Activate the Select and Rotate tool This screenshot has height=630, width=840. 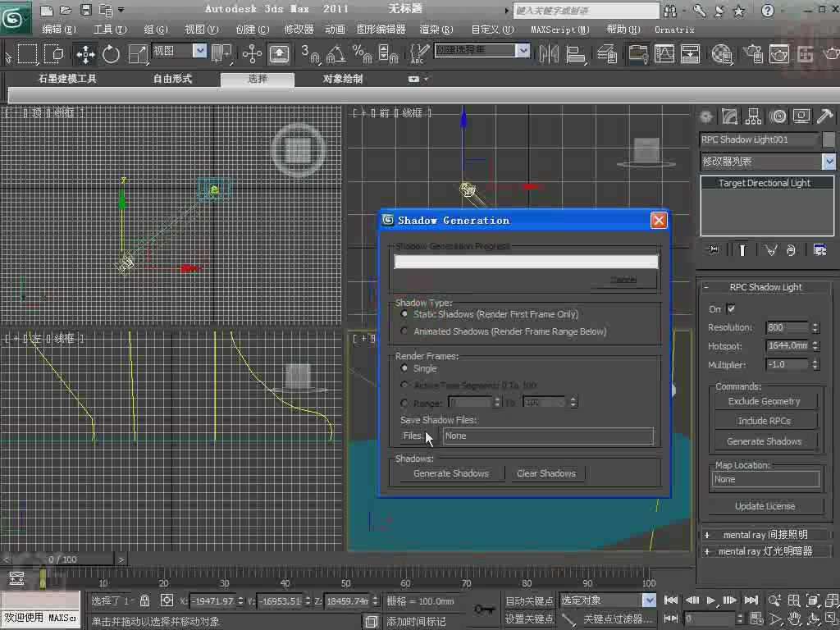click(111, 53)
